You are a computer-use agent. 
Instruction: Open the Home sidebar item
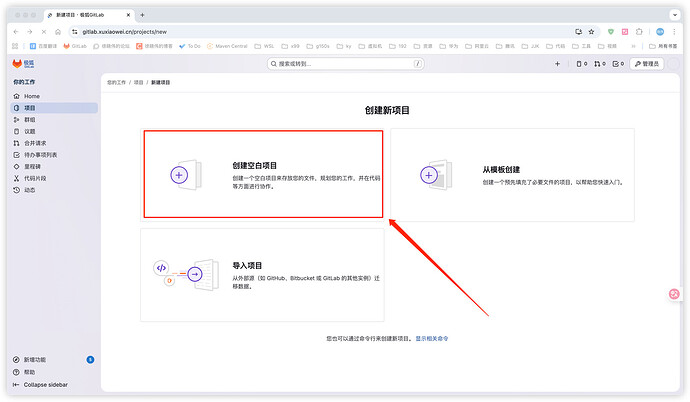32,96
